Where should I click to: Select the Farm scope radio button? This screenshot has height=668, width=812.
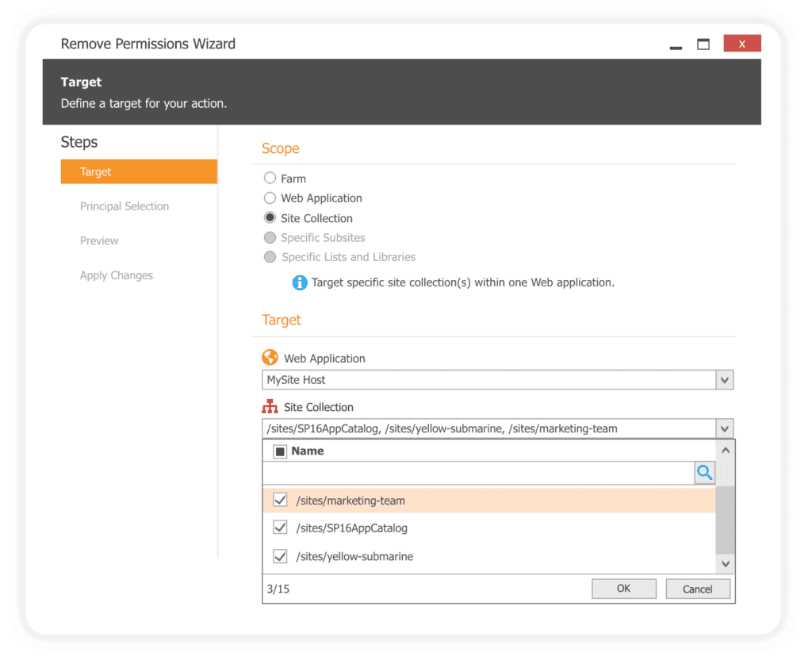pos(270,179)
